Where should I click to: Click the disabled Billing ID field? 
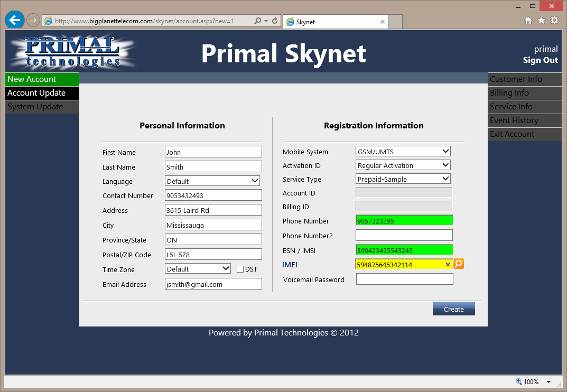coord(404,206)
